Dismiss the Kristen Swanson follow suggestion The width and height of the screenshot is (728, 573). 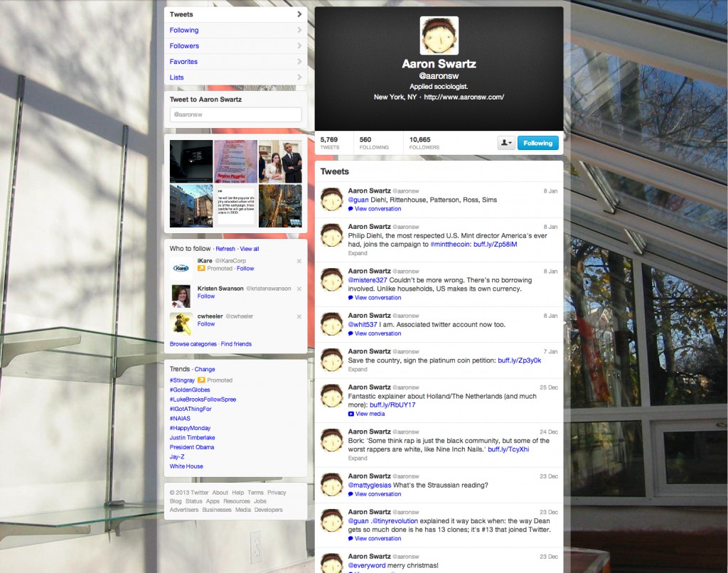pyautogui.click(x=299, y=289)
